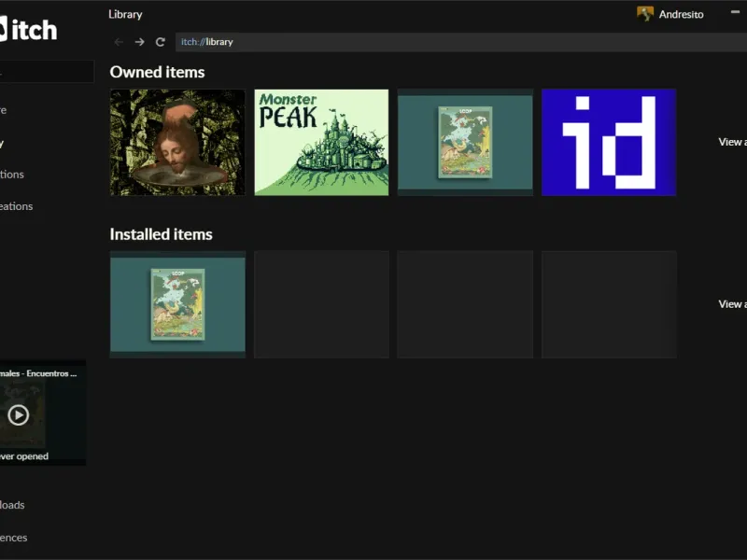Click the Andresito profile avatar
This screenshot has width=747, height=560.
[645, 14]
